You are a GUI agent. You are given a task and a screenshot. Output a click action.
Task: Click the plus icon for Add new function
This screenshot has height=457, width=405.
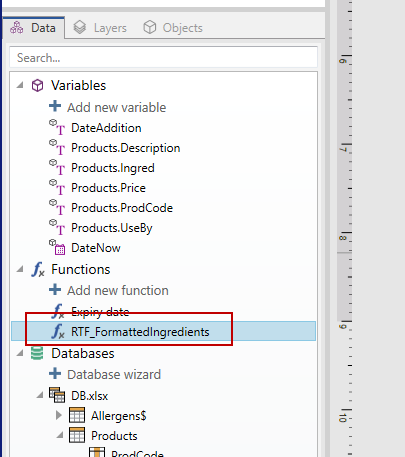[x=55, y=290]
